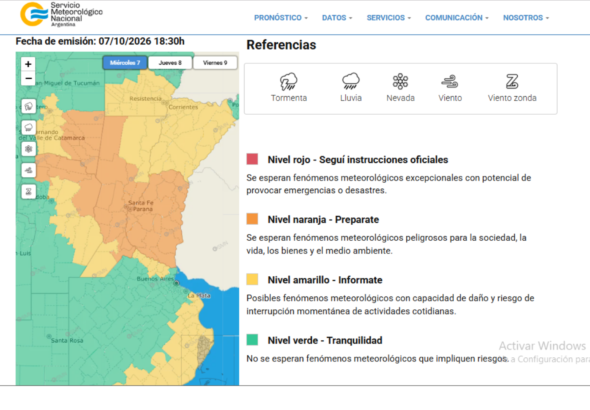
Task: Zoom out the map with minus button
Action: tap(28, 79)
